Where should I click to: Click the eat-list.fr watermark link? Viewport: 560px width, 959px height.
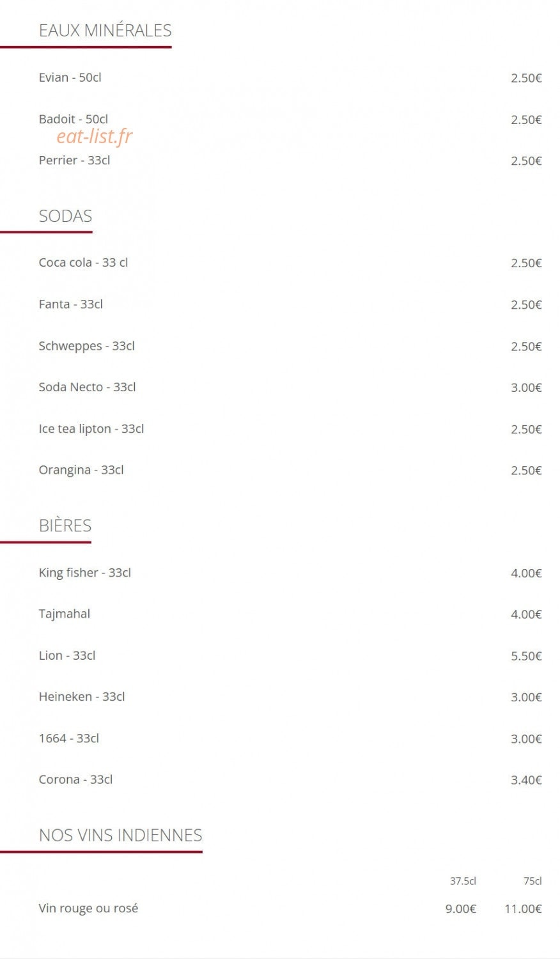(x=95, y=136)
